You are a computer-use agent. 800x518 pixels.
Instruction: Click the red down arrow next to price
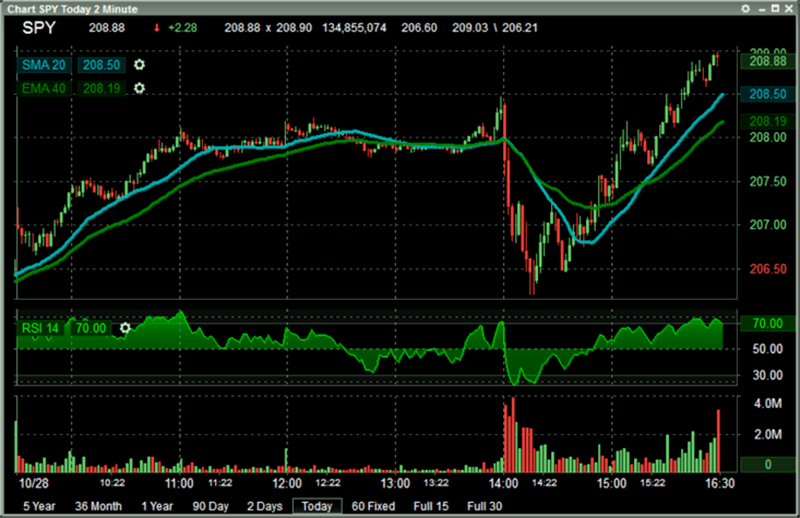pos(157,28)
